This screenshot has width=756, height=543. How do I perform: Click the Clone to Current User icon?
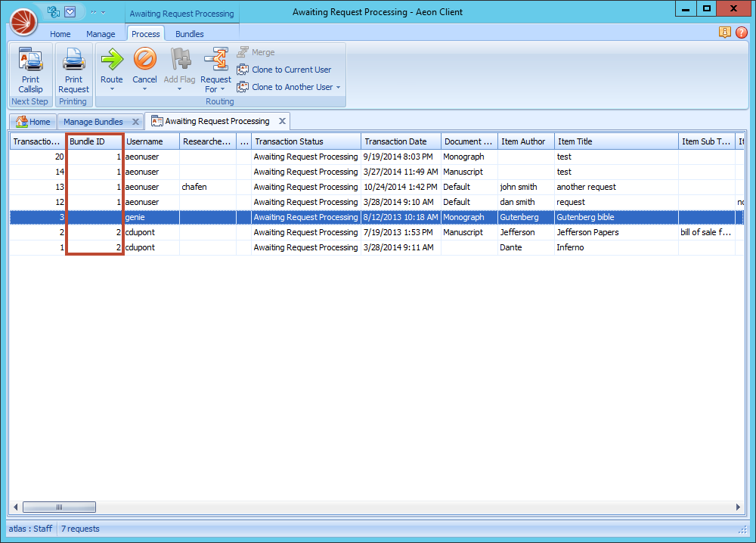click(243, 70)
